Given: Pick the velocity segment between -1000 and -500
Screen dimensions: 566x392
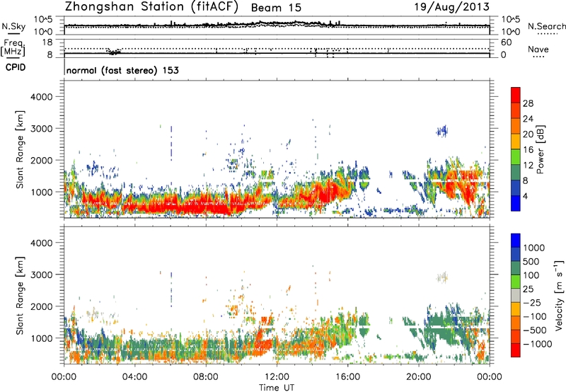Looking at the screenshot, I should click(x=516, y=337).
